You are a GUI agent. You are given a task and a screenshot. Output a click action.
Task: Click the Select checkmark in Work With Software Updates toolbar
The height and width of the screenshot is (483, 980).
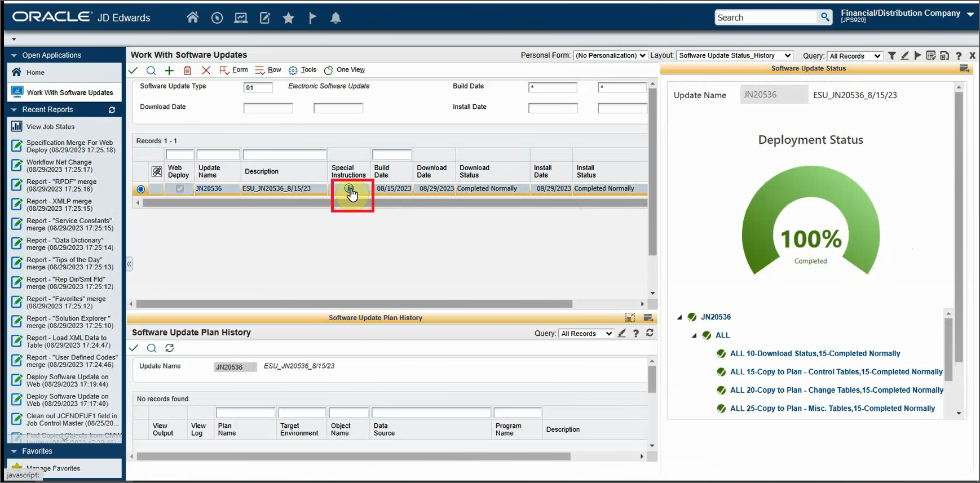coord(134,70)
